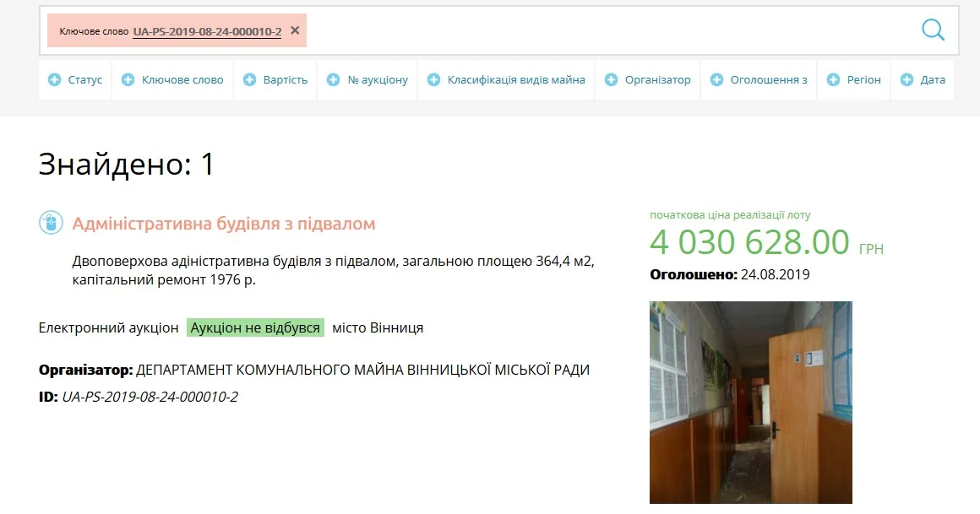Expand the Вартість filter
Viewport: 980px width, 514px height.
[275, 80]
